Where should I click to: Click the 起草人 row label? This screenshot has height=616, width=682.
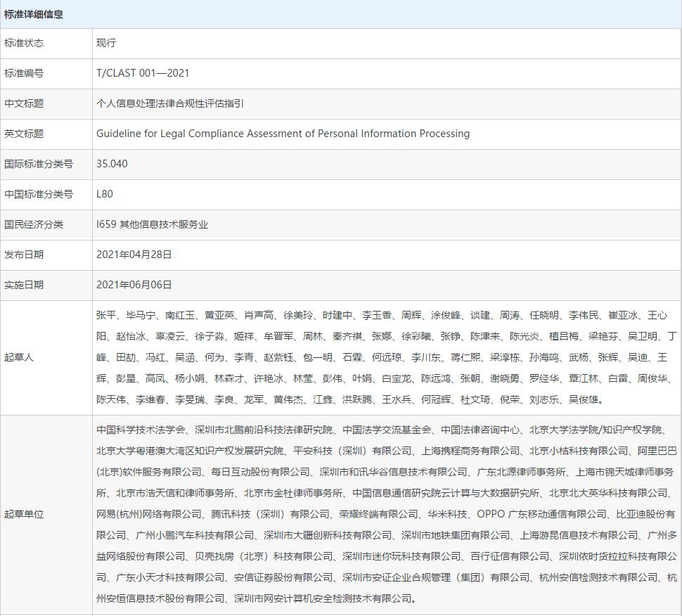(x=19, y=357)
